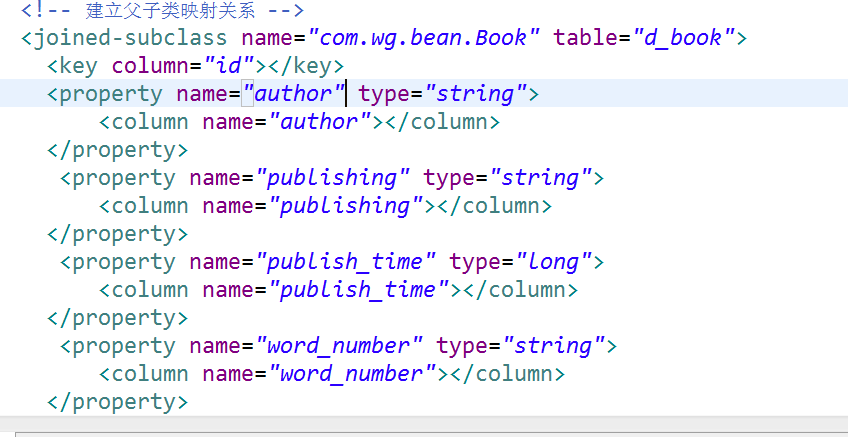Screen dimensions: 848x437
Task: Click the </property> tag after the author column
Action: [x=117, y=150]
